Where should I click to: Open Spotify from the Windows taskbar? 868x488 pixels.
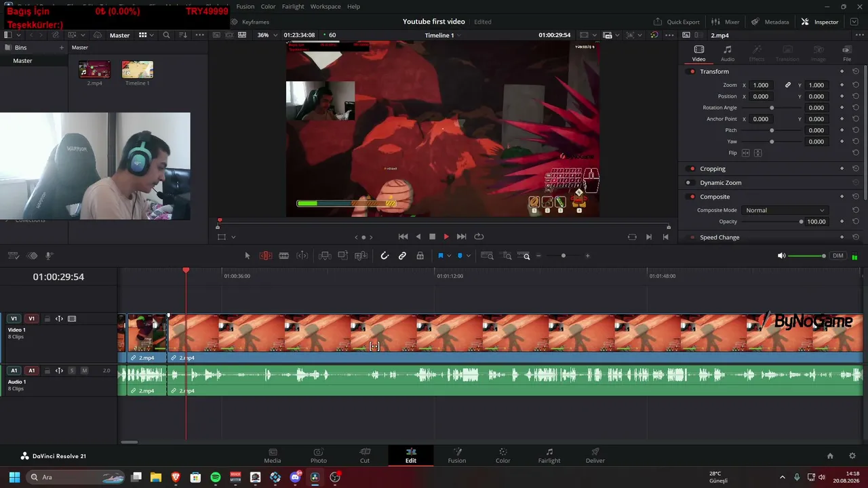(x=216, y=477)
